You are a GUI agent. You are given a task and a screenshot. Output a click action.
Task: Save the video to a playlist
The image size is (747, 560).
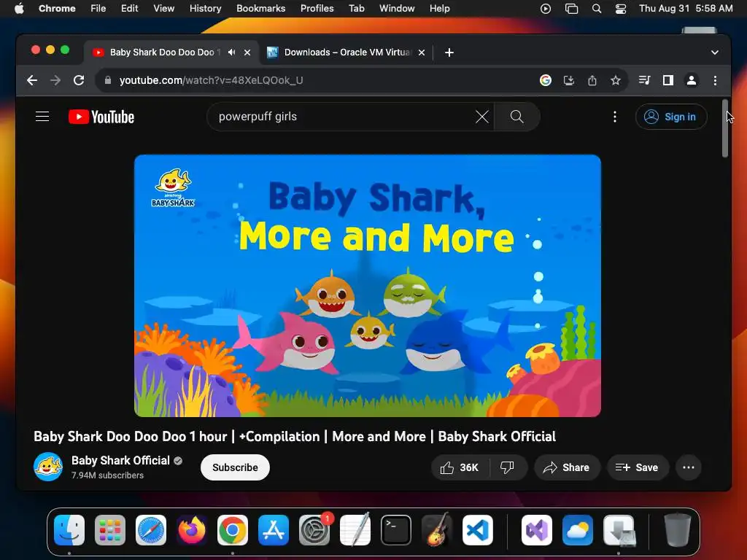pos(638,467)
